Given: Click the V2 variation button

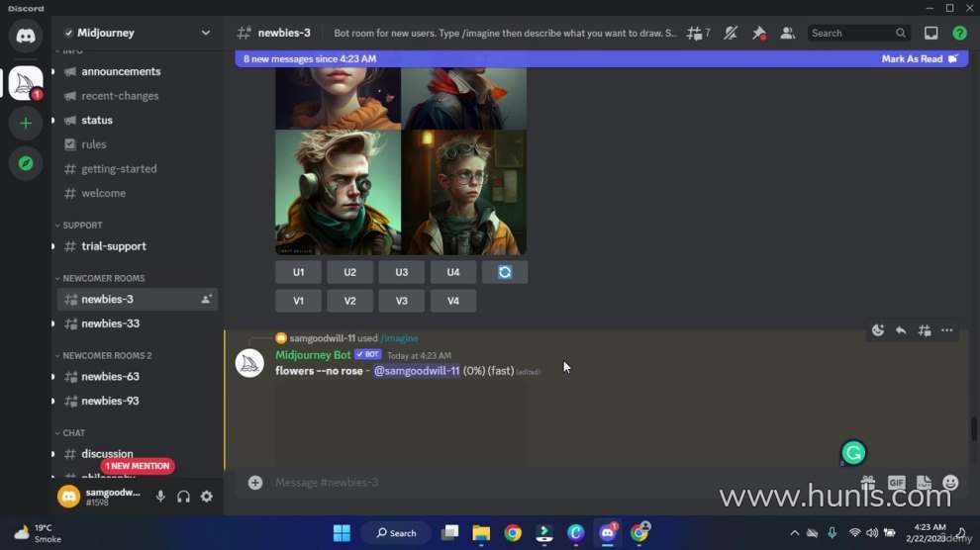Looking at the screenshot, I should 350,301.
